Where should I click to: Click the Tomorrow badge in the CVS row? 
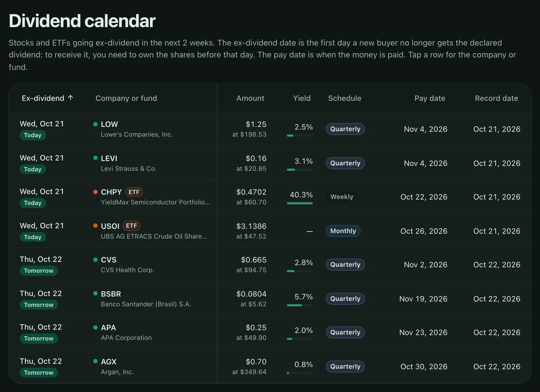[38, 271]
